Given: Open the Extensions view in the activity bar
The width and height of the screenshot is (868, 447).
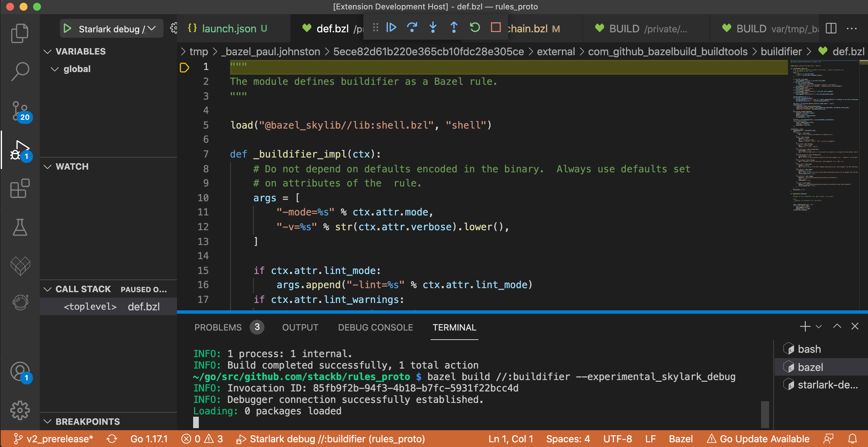Looking at the screenshot, I should tap(20, 188).
